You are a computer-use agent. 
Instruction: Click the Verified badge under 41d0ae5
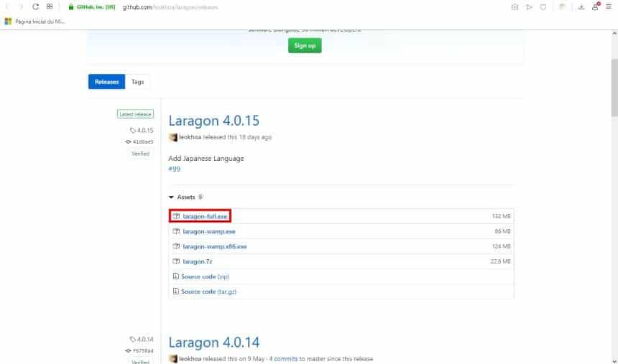point(140,154)
